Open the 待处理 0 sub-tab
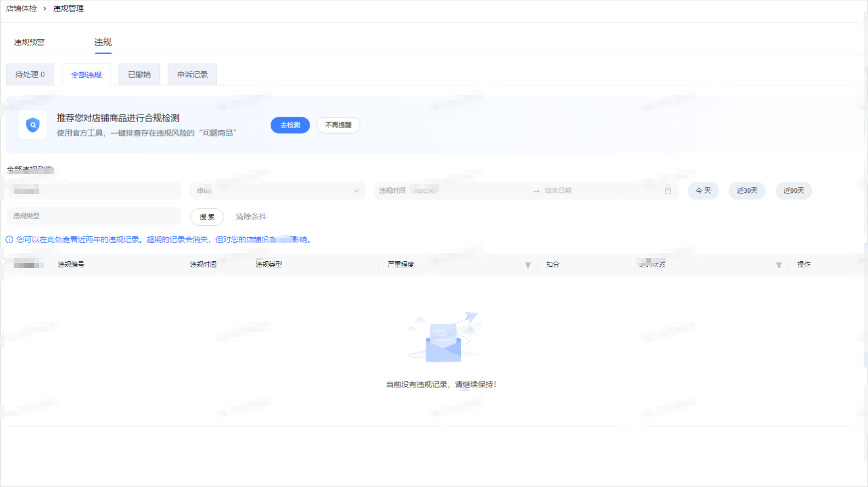 pyautogui.click(x=30, y=75)
